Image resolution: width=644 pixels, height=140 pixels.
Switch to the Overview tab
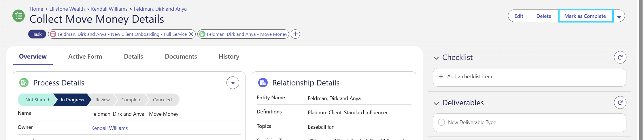pyautogui.click(x=33, y=57)
